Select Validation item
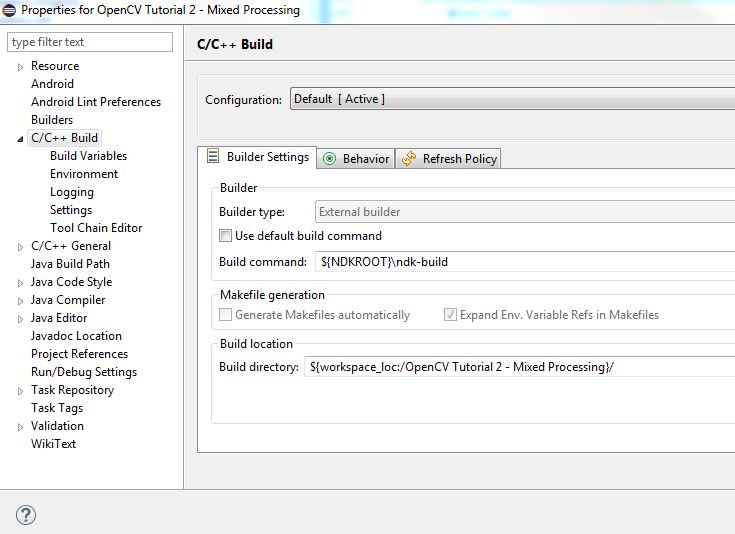 click(57, 426)
